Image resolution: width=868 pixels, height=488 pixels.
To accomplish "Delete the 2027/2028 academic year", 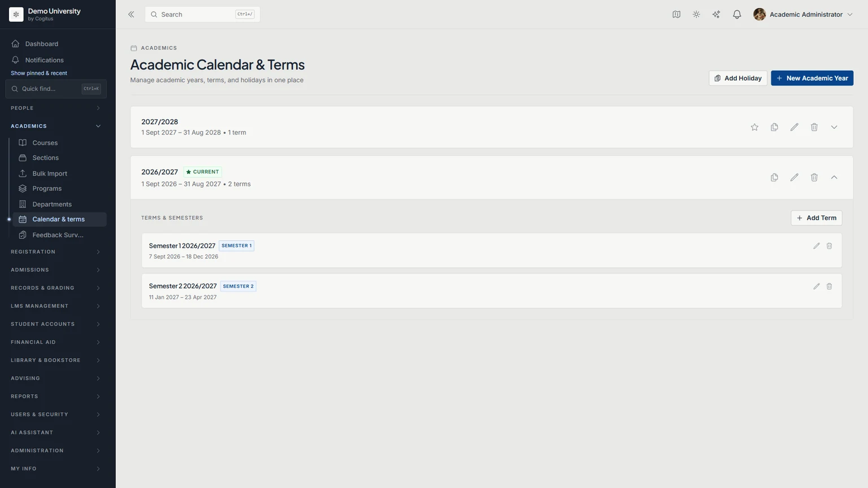I will (814, 127).
